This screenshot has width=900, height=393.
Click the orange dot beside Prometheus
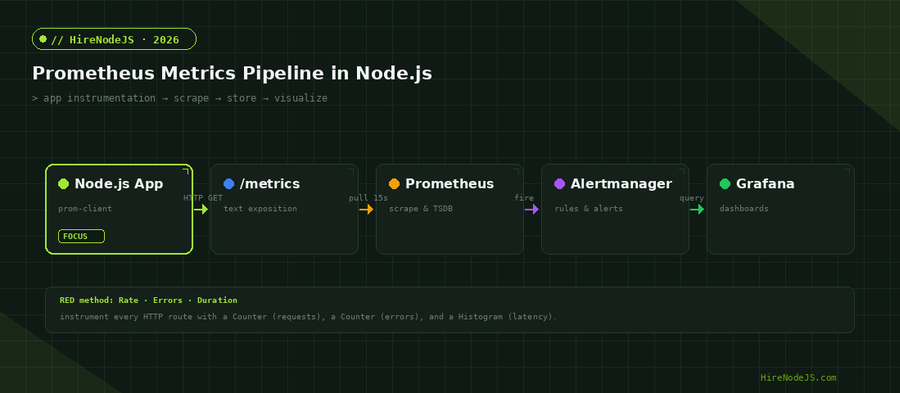pyautogui.click(x=394, y=184)
